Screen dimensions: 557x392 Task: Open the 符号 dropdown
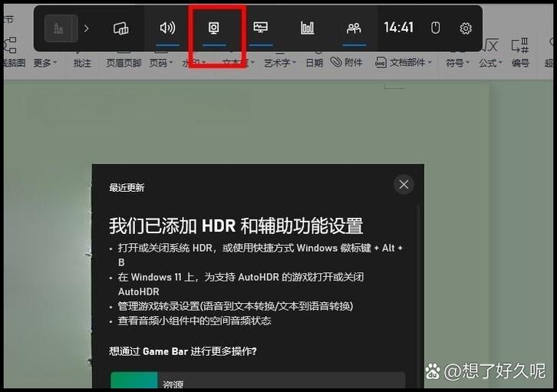pos(457,63)
